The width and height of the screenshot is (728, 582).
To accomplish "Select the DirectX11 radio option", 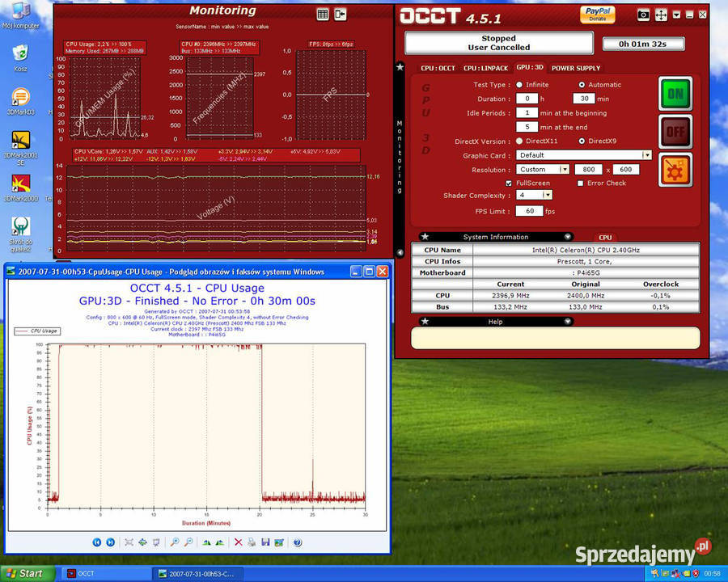I will pyautogui.click(x=519, y=141).
